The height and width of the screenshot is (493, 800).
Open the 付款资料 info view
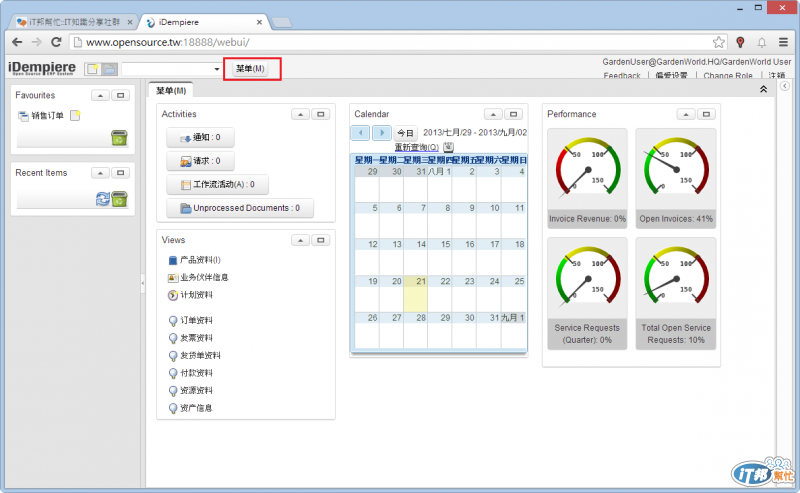pos(190,373)
